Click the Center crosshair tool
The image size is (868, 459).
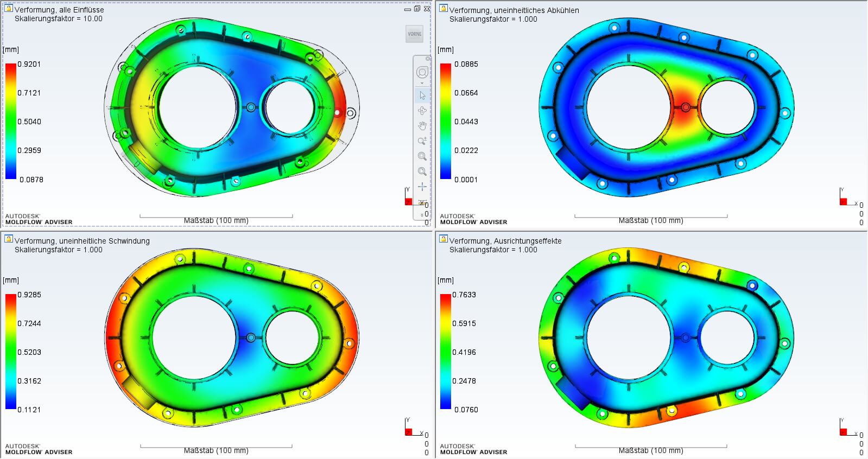click(422, 187)
